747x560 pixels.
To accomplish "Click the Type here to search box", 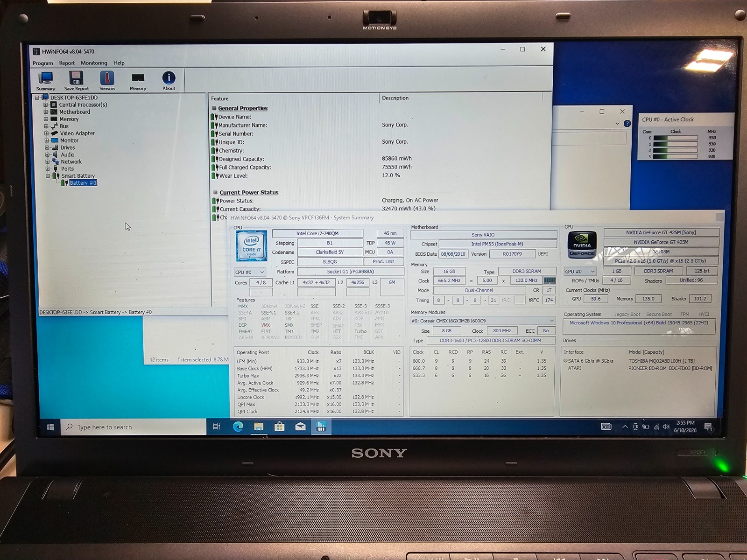I will (134, 427).
